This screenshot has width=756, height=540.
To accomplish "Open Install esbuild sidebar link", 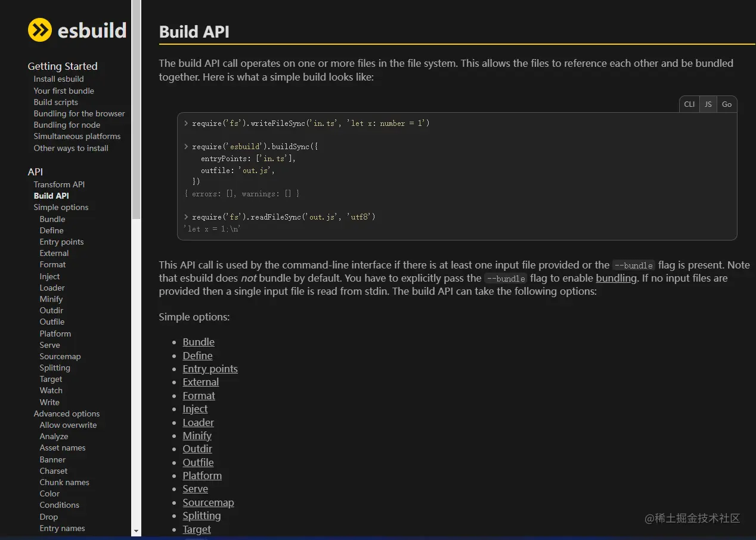I will [x=58, y=79].
